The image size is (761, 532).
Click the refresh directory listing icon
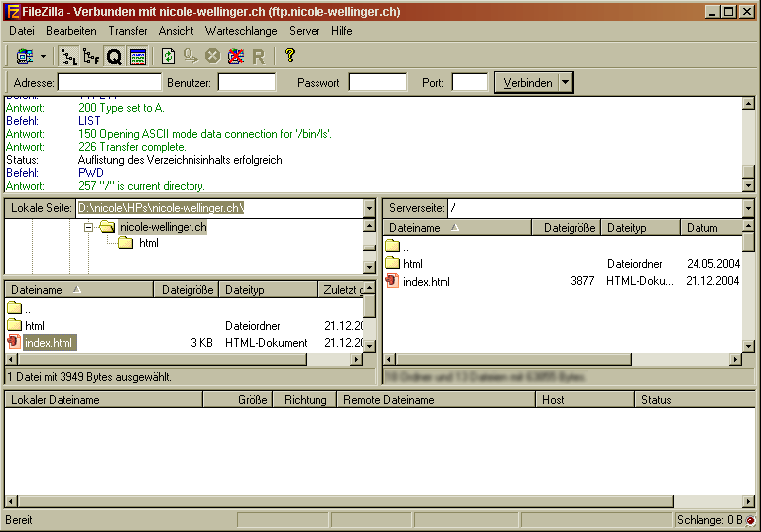point(168,56)
